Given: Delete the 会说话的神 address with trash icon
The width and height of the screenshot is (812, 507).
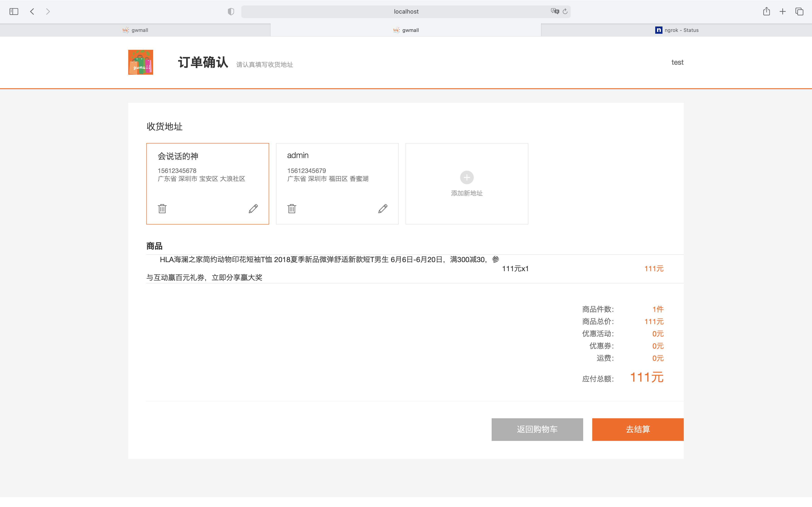Looking at the screenshot, I should point(162,208).
